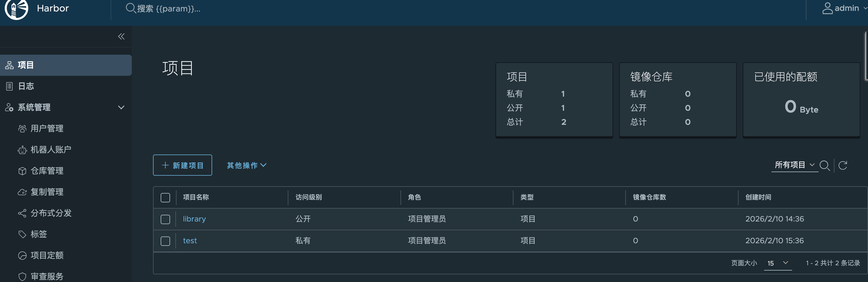This screenshot has width=868, height=282.
Task: Click the labels tag icon
Action: tap(22, 234)
